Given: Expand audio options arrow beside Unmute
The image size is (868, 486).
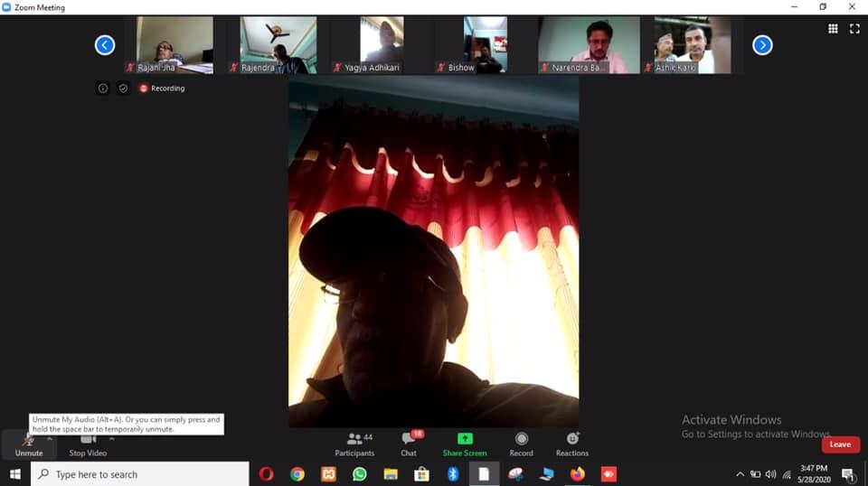Looking at the screenshot, I should (x=50, y=439).
